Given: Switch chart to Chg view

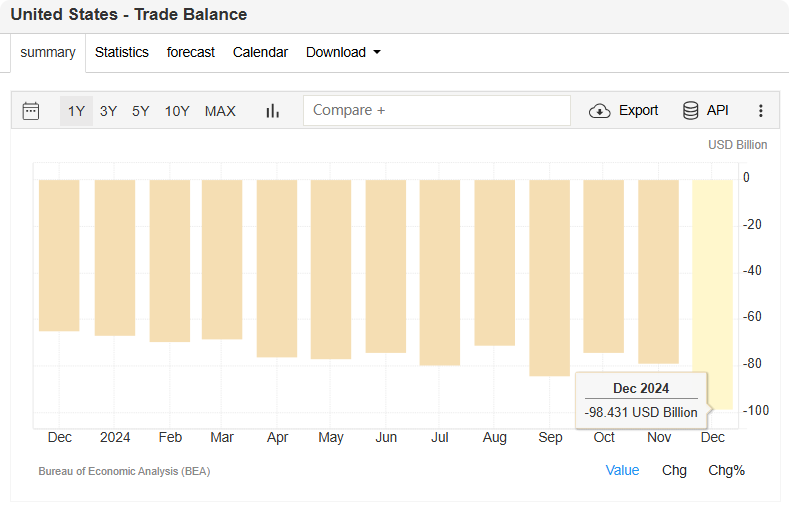Looking at the screenshot, I should pos(674,470).
